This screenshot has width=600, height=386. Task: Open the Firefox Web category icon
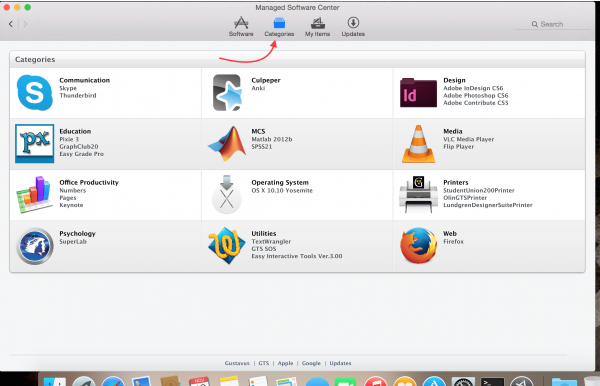click(419, 246)
